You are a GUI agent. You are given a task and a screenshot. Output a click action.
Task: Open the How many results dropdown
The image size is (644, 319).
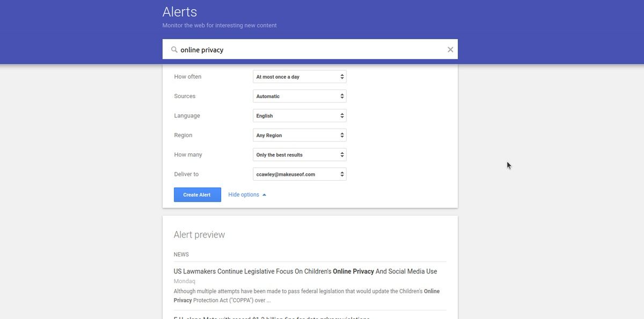coord(299,155)
